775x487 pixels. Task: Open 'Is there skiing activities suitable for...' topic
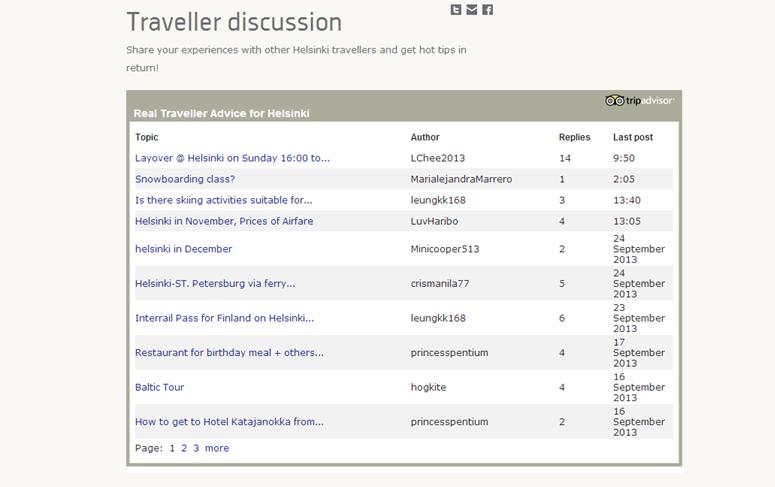click(223, 200)
